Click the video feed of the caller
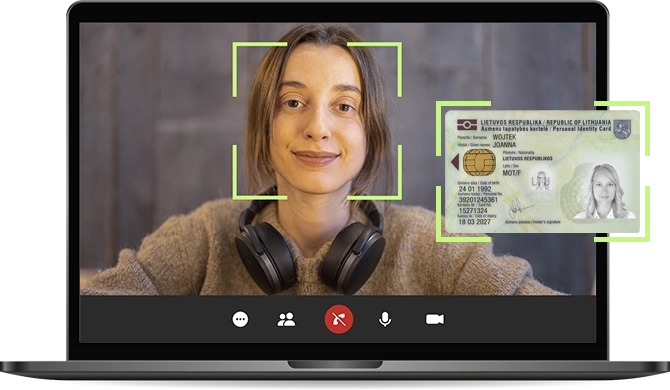Image resolution: width=670 pixels, height=390 pixels. [x=338, y=158]
